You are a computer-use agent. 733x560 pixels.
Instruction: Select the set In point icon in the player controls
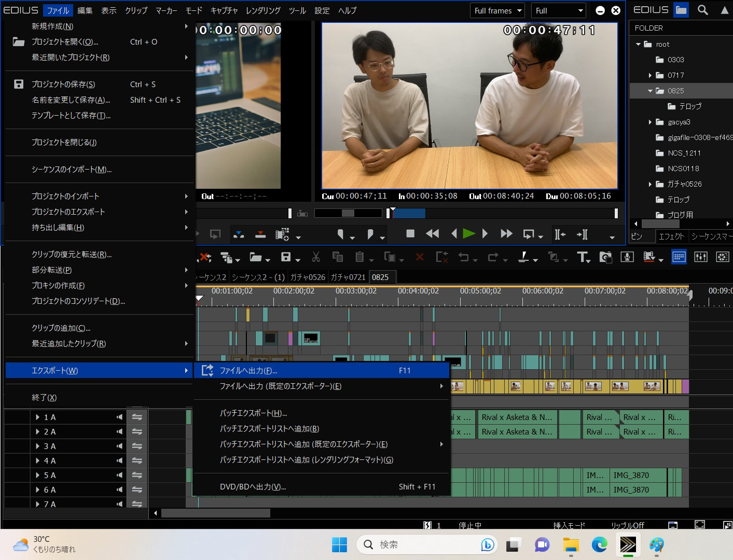coord(560,234)
